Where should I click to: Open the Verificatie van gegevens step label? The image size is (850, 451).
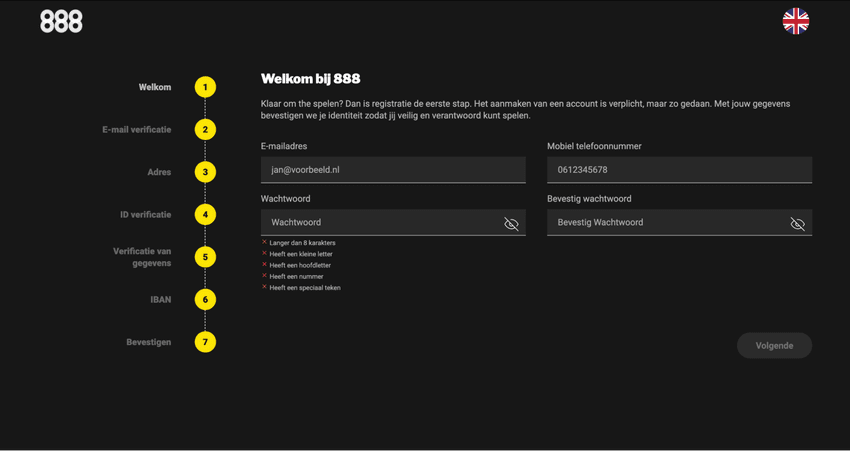(142, 257)
